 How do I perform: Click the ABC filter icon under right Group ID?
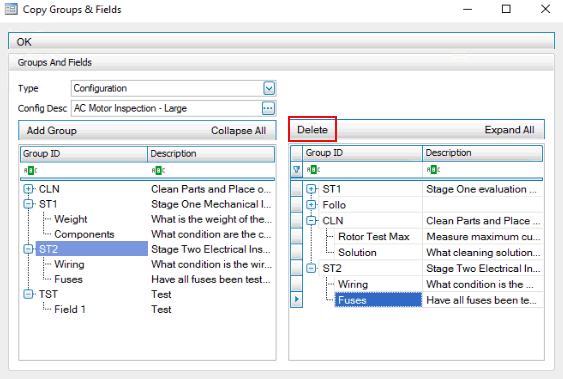click(313, 169)
